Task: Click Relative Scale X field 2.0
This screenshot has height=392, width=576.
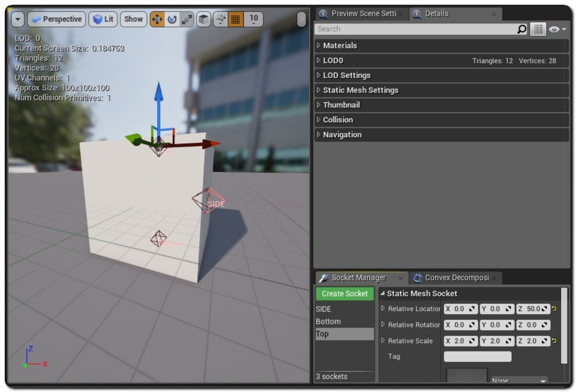Action: 461,341
